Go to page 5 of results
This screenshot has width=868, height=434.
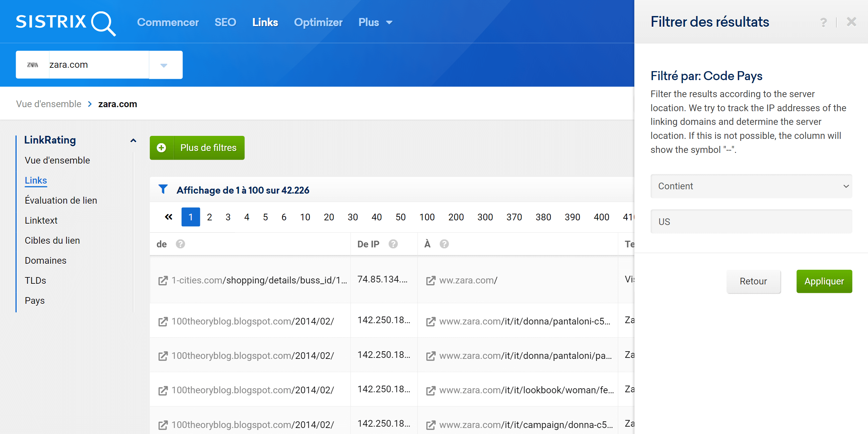click(265, 217)
